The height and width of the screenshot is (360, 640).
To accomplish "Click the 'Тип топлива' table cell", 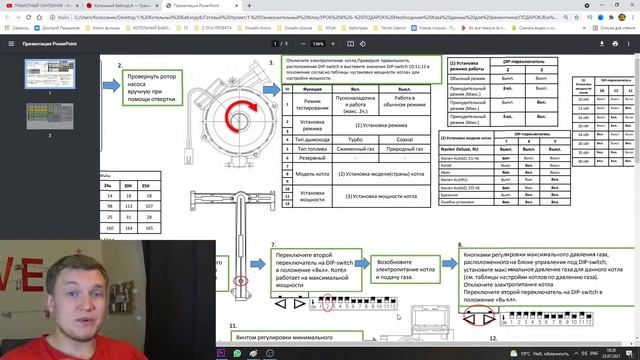I will click(312, 149).
